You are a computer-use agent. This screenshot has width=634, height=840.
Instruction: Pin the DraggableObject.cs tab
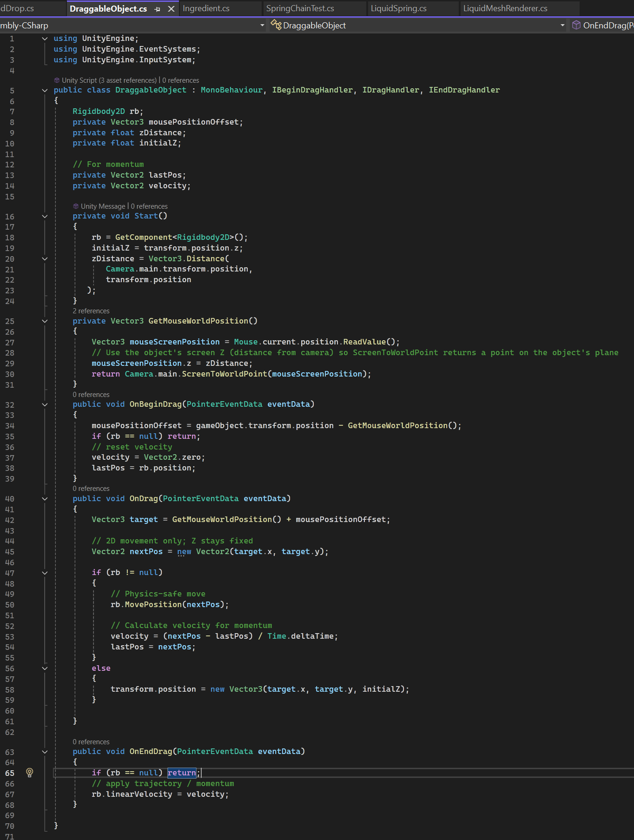click(158, 9)
